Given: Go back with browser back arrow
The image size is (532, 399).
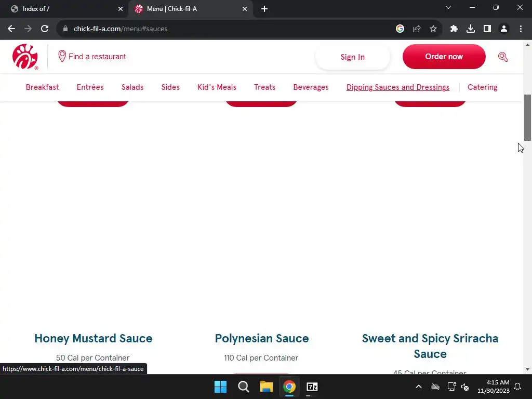Looking at the screenshot, I should point(11,29).
